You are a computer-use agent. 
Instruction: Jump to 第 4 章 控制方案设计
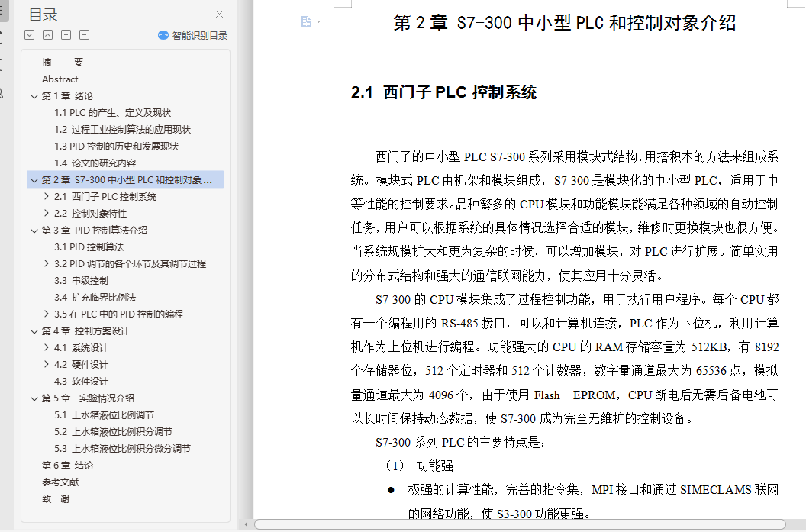click(x=85, y=331)
